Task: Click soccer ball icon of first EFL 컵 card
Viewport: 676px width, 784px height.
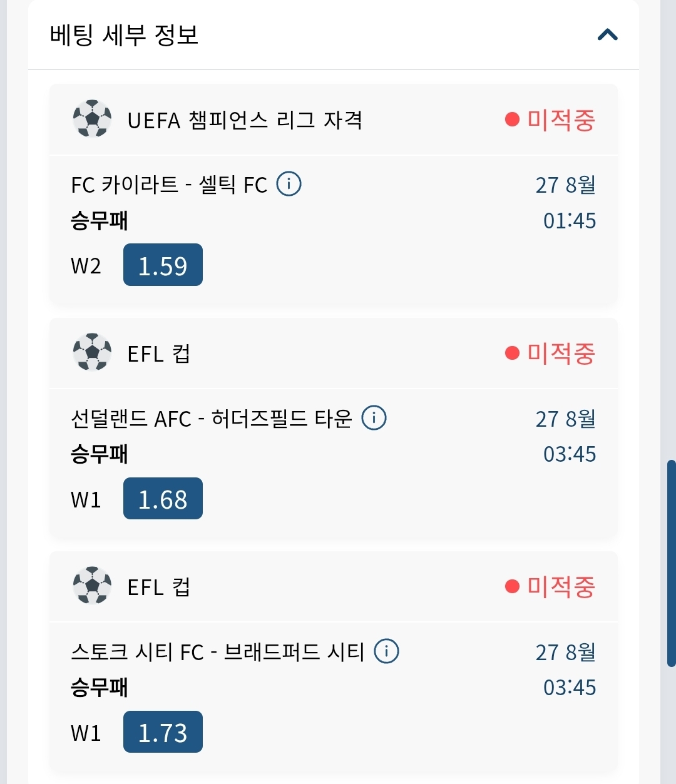Action: (93, 352)
